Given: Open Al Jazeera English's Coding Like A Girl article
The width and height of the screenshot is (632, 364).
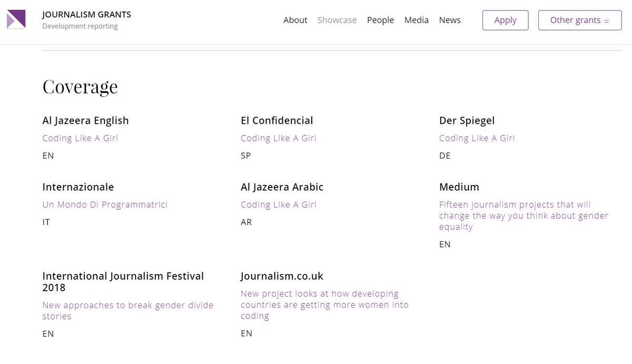Looking at the screenshot, I should coord(80,138).
